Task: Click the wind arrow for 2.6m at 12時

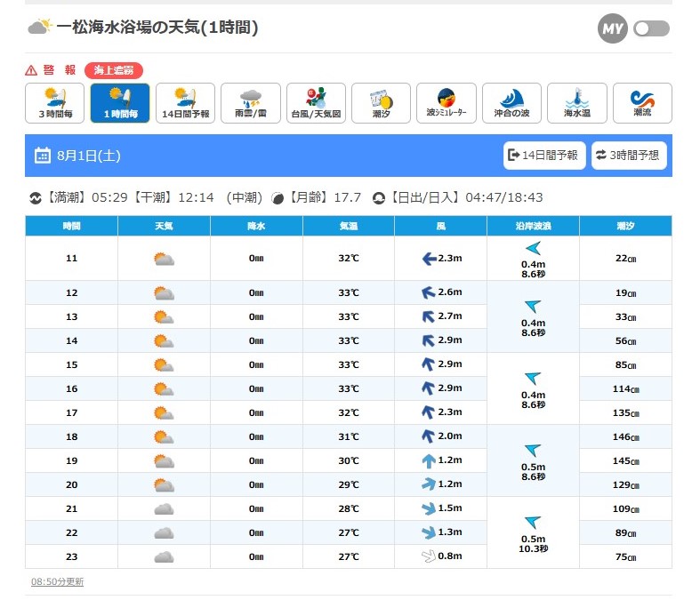Action: pyautogui.click(x=429, y=292)
